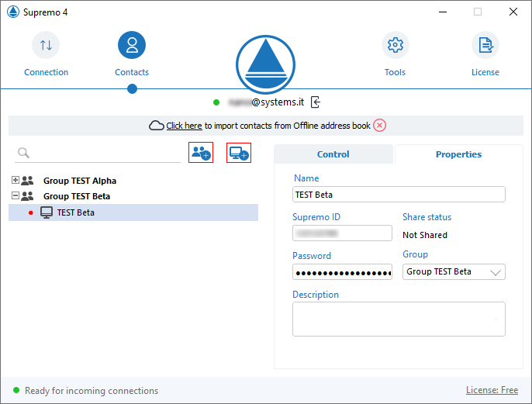Open the Contacts section icon
The image size is (532, 404).
tap(132, 45)
